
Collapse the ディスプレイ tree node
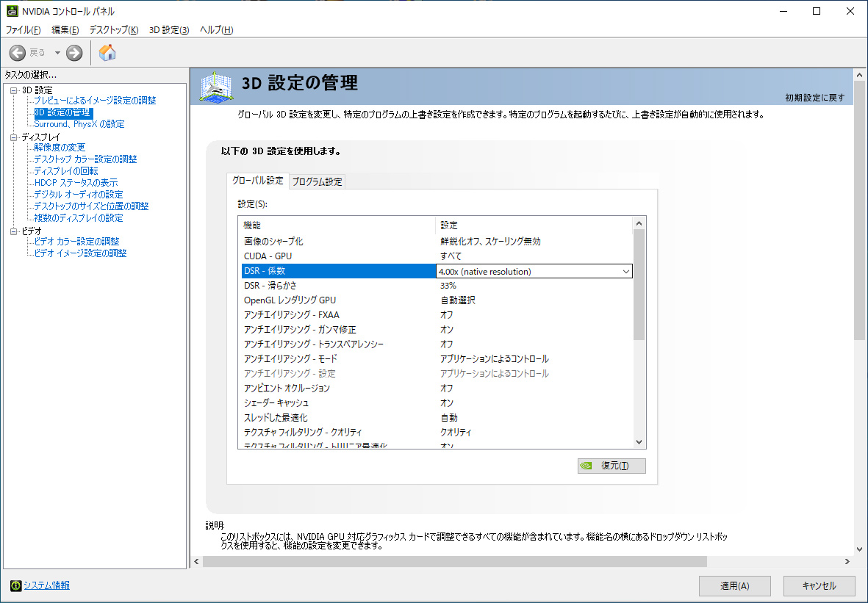tap(14, 137)
